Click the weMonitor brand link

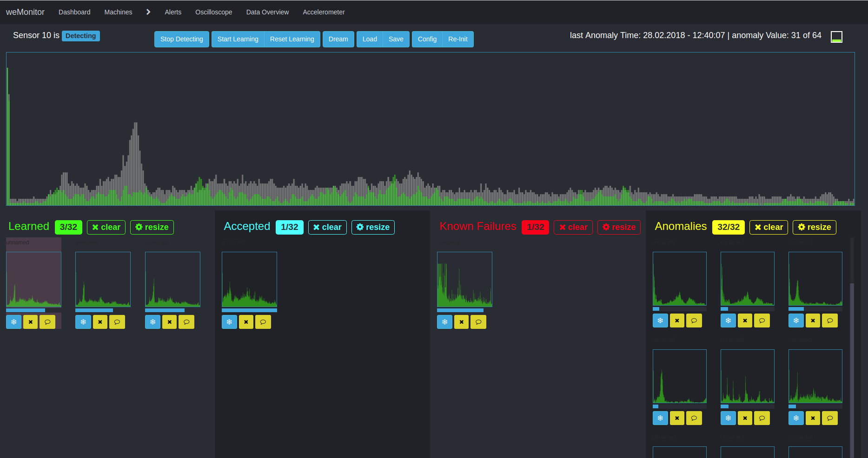[25, 12]
